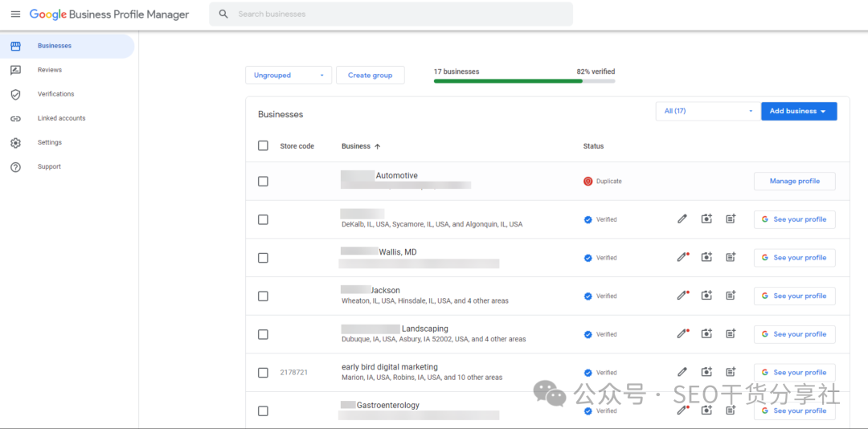The width and height of the screenshot is (868, 429).
Task: Click See your profile for early bird digital marketing
Action: tap(794, 372)
